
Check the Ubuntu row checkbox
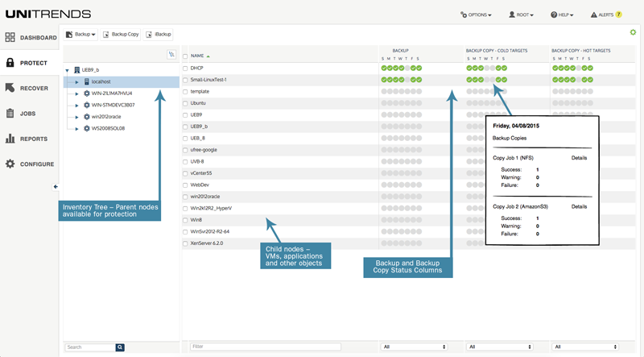(185, 103)
